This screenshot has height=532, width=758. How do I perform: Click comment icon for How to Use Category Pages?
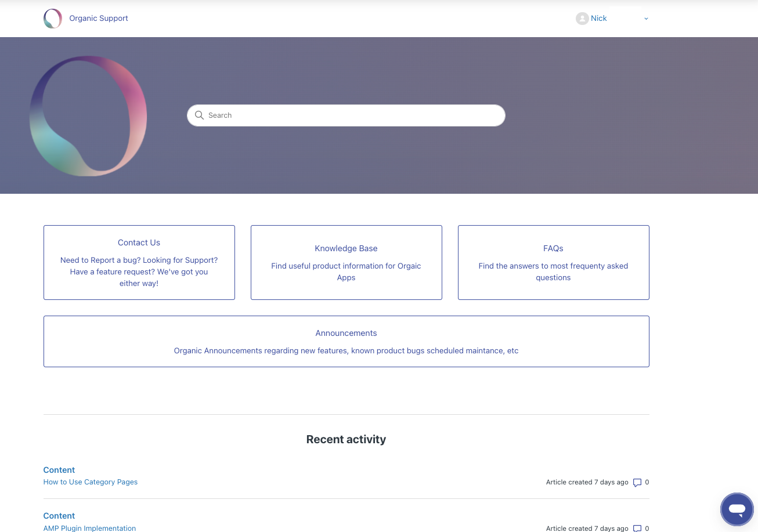pos(637,483)
